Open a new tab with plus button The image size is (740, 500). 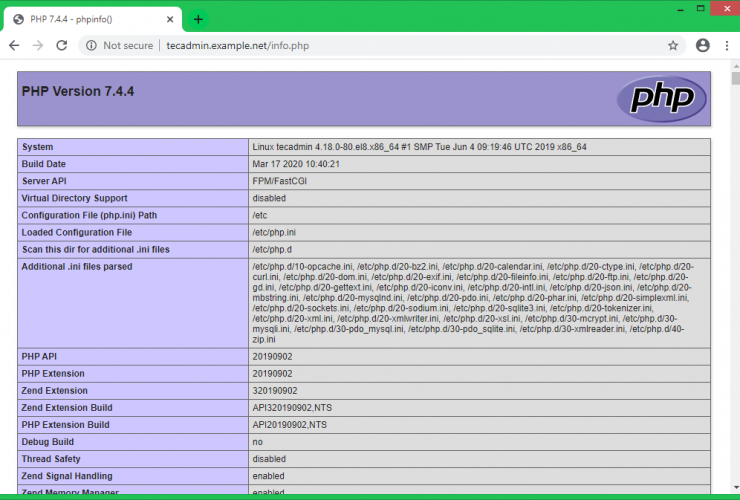198,19
